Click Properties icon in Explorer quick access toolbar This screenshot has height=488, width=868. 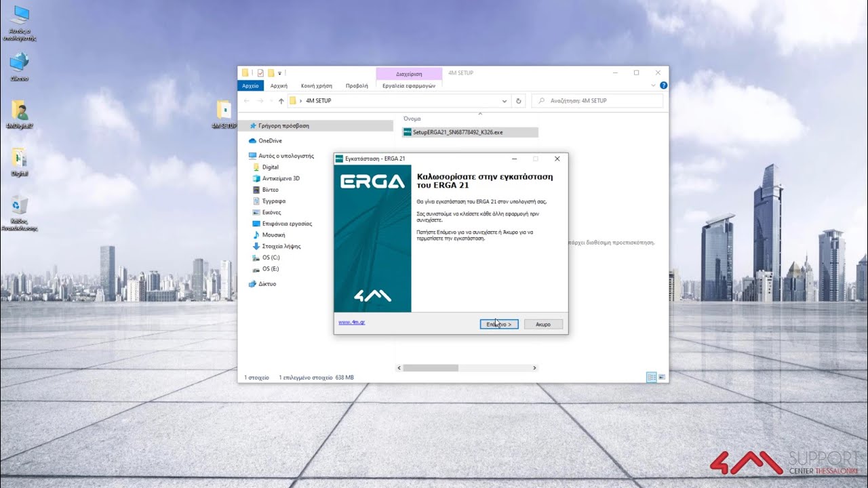click(x=260, y=73)
